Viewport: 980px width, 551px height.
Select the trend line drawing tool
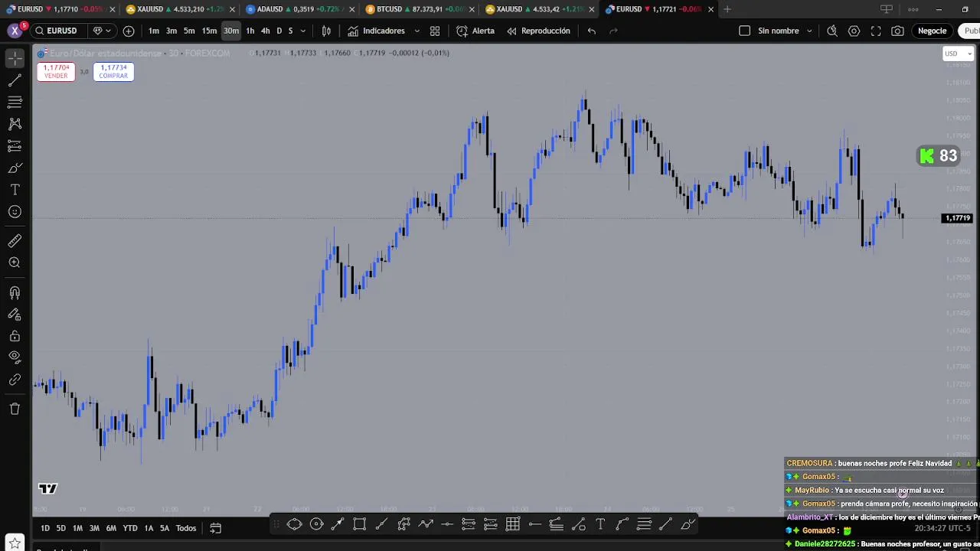[15, 80]
